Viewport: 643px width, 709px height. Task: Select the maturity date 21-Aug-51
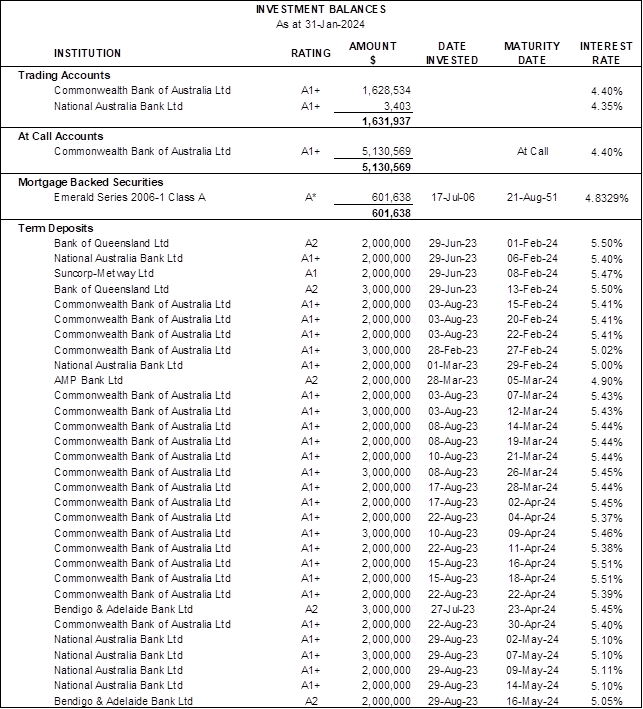(532, 198)
